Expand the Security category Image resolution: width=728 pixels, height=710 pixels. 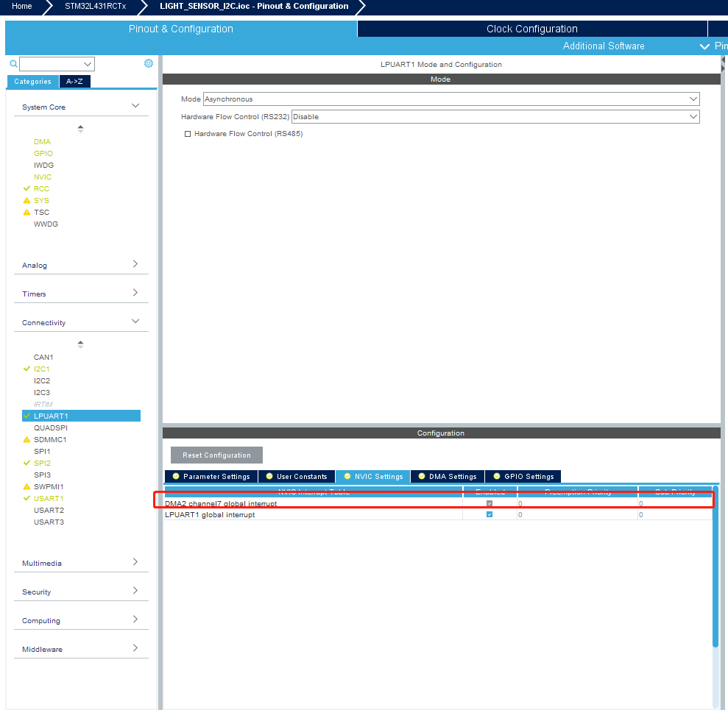point(135,590)
